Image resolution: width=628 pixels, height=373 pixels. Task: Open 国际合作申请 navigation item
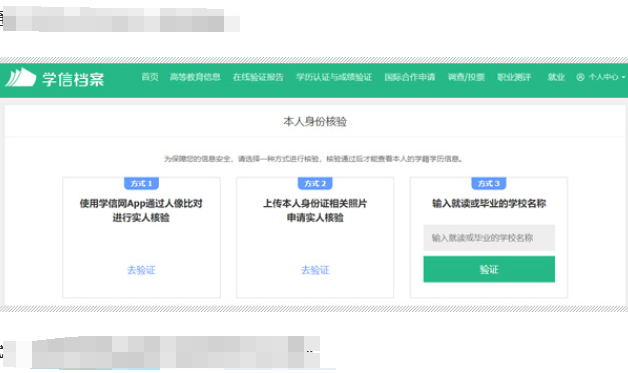(410, 77)
